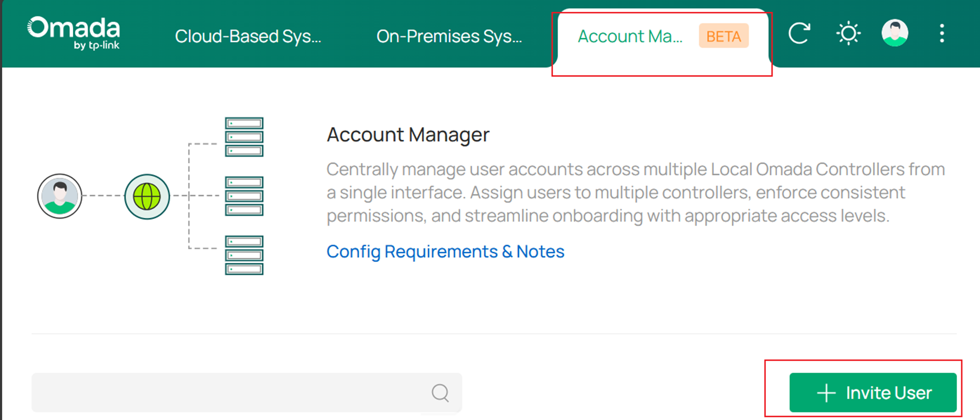Open the three-dot overflow menu
The width and height of the screenshot is (980, 420).
pos(942,32)
